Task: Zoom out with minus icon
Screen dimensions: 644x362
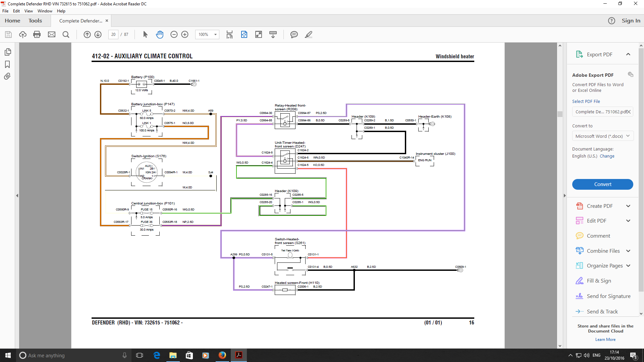Action: [x=174, y=35]
